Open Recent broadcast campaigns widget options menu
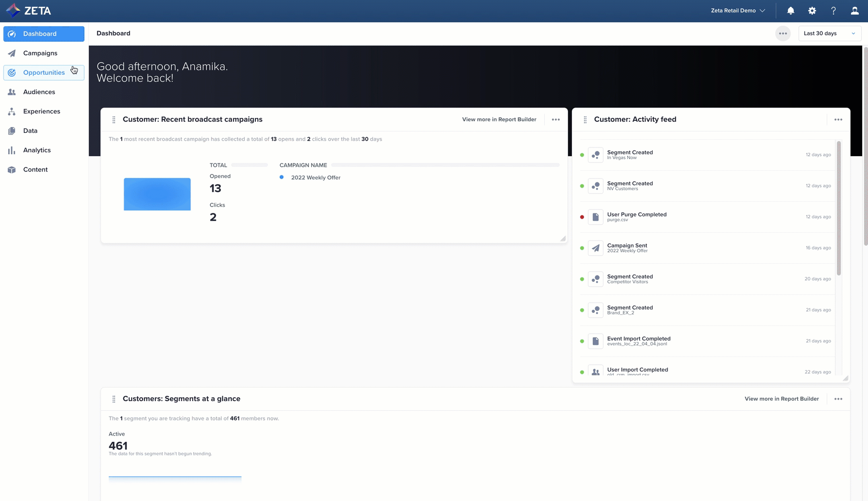This screenshot has width=868, height=501. (x=556, y=120)
